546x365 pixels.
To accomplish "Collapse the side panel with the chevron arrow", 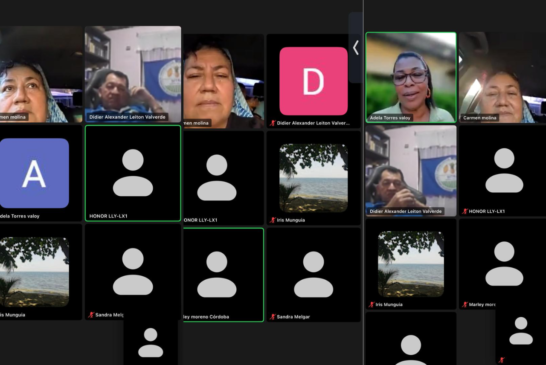I will pyautogui.click(x=356, y=48).
